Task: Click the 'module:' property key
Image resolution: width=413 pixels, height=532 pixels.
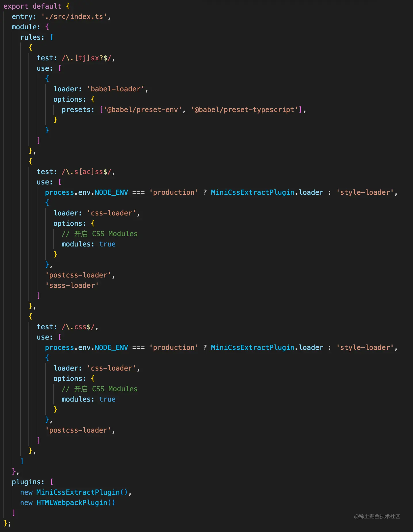Action: pos(26,27)
